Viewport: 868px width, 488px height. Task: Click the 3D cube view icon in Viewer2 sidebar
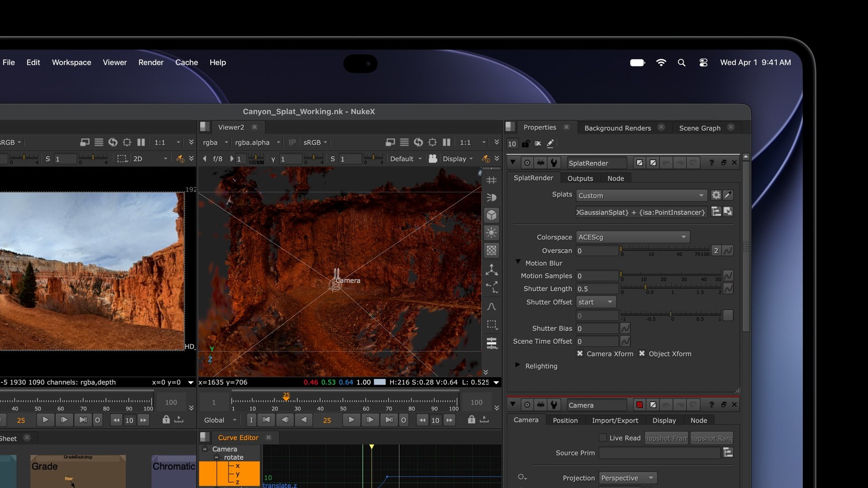coord(491,215)
